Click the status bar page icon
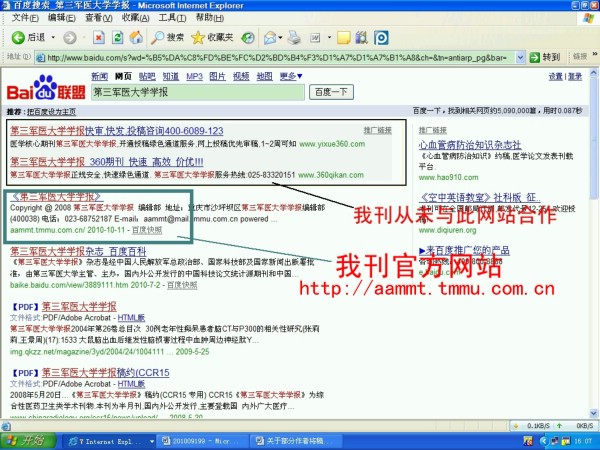Image resolution: width=600 pixels, height=450 pixels. [x=6, y=426]
